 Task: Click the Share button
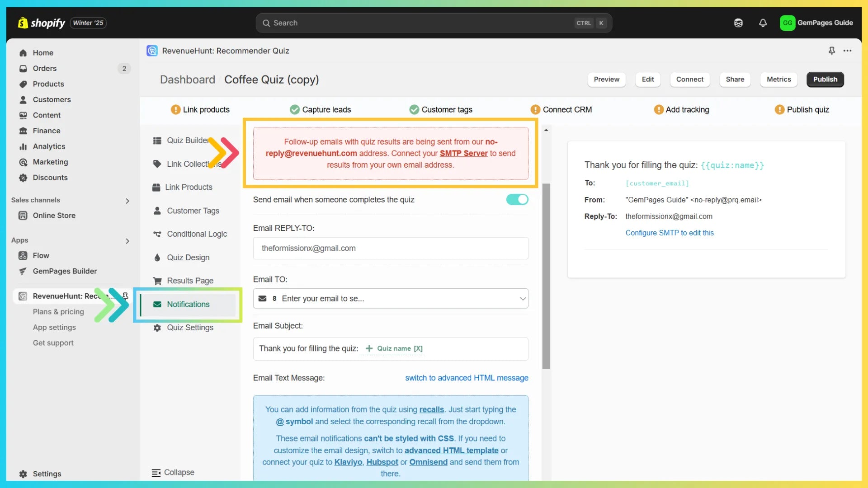pyautogui.click(x=735, y=79)
